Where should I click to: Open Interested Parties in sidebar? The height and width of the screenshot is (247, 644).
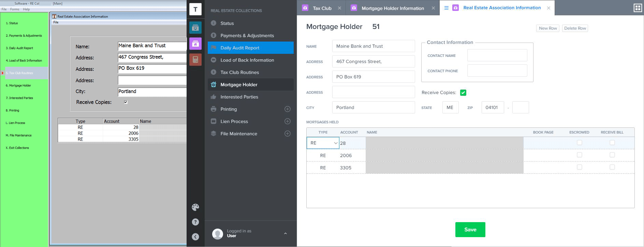[x=239, y=97]
